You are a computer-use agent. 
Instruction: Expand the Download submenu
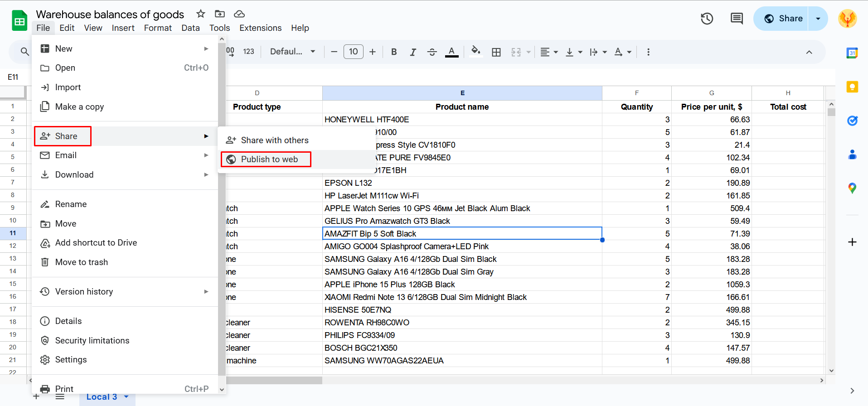[x=125, y=175]
